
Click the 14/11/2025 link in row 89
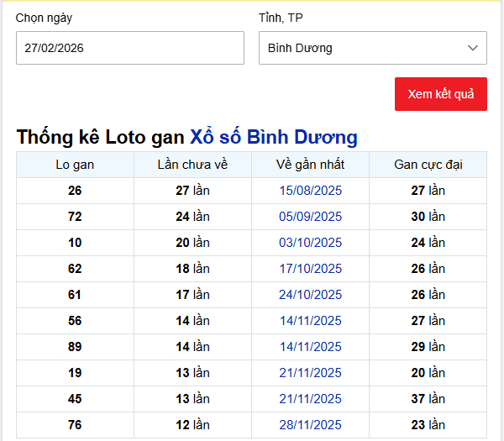[x=310, y=347]
